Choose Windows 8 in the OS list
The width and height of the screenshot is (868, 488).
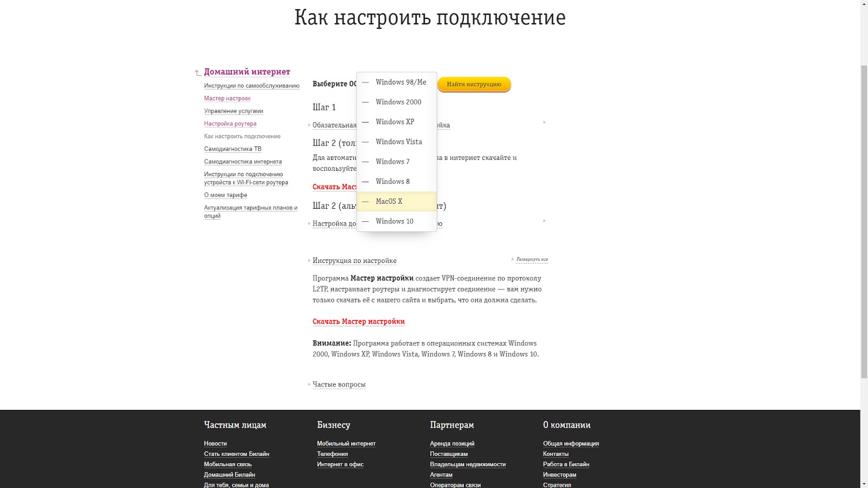397,182
